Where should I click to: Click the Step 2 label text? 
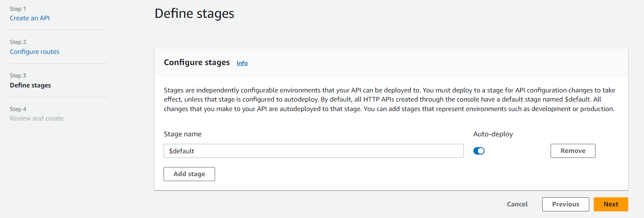coord(18,42)
